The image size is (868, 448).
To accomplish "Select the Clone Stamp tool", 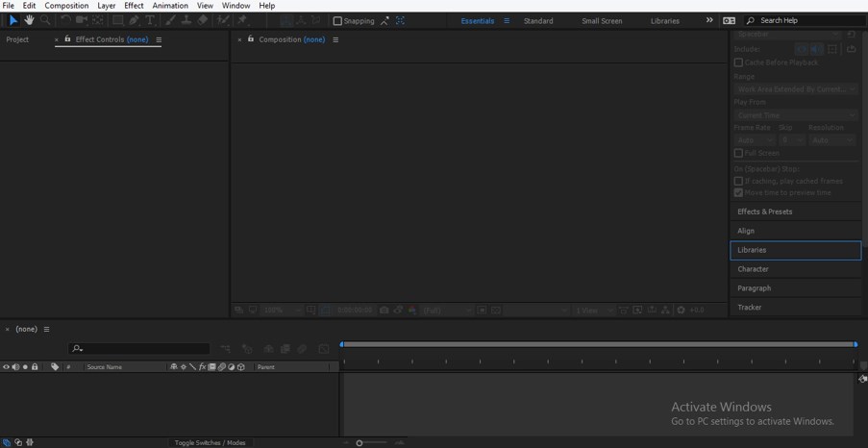I will [186, 20].
